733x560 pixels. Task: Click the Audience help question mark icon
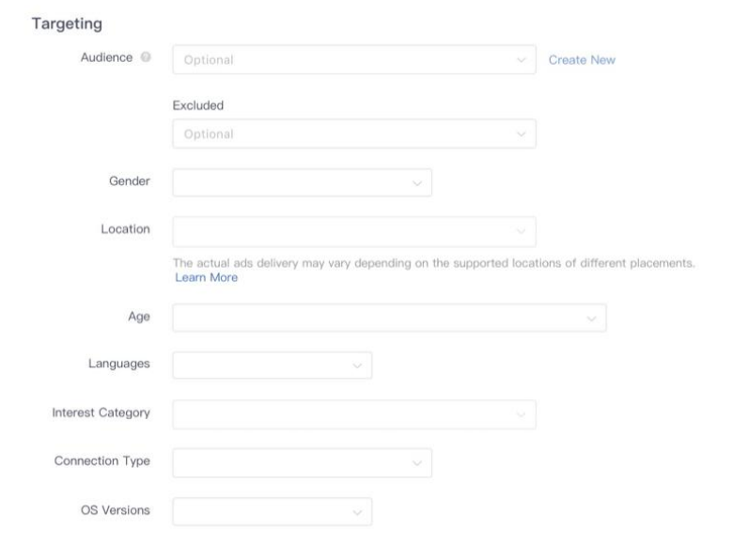click(x=146, y=60)
